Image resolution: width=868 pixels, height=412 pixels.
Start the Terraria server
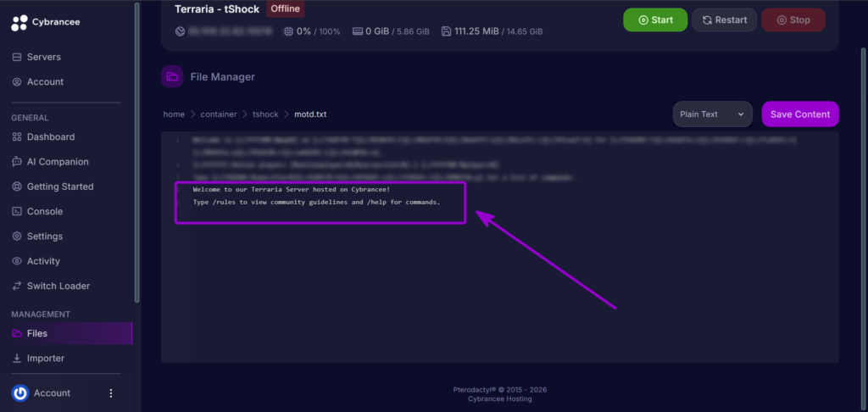click(x=655, y=20)
